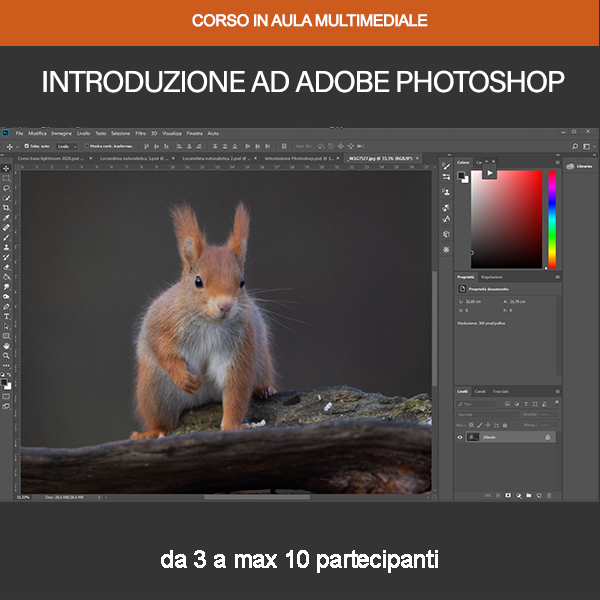The height and width of the screenshot is (600, 600).
Task: Open the Filtro menu
Action: tap(140, 133)
